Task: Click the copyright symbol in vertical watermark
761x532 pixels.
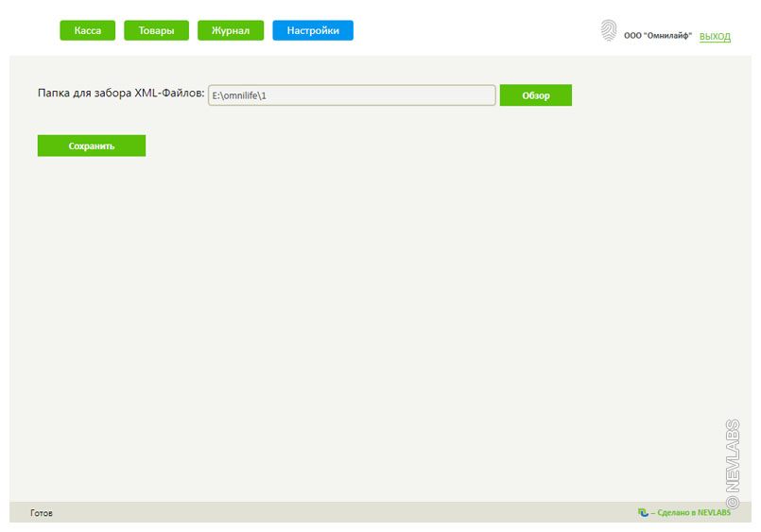Action: 733,503
